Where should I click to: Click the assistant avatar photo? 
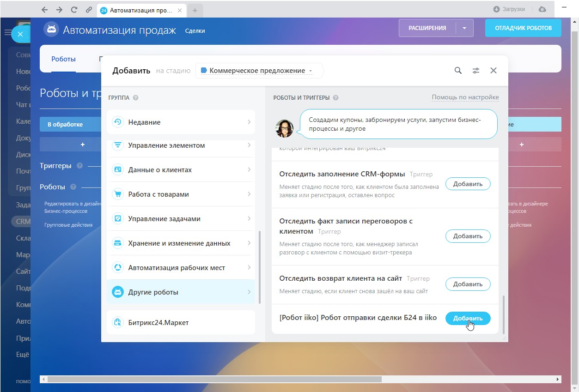285,129
